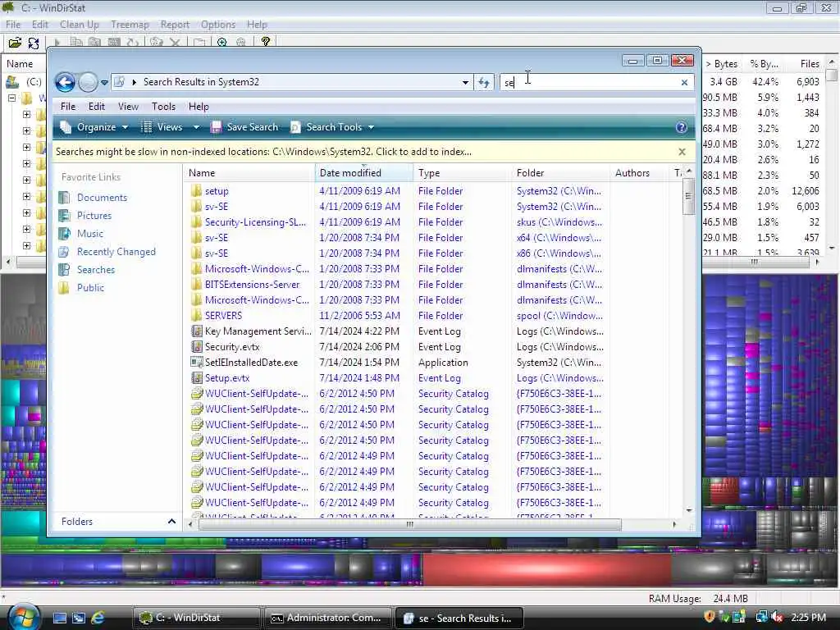Select the BITSExtensions-Server folder

(253, 285)
